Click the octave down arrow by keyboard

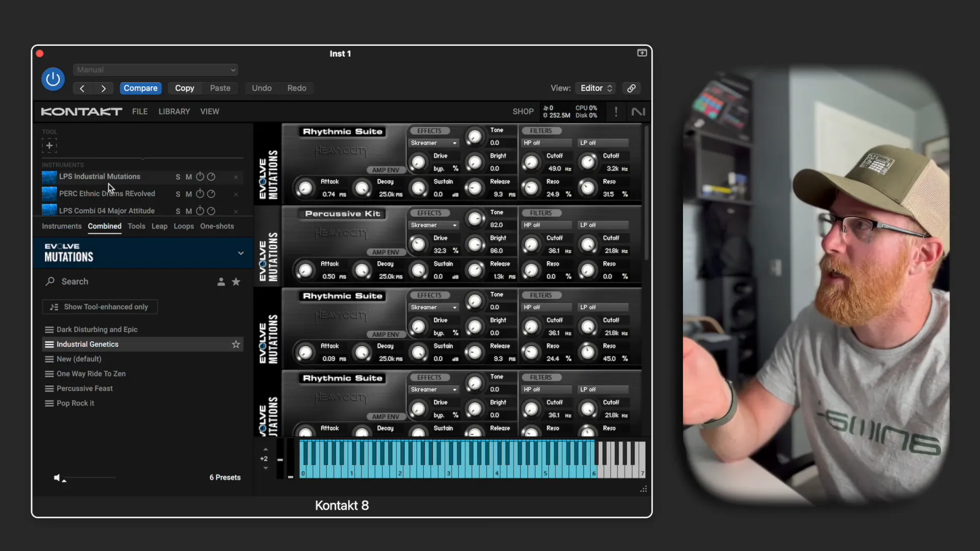click(x=265, y=468)
